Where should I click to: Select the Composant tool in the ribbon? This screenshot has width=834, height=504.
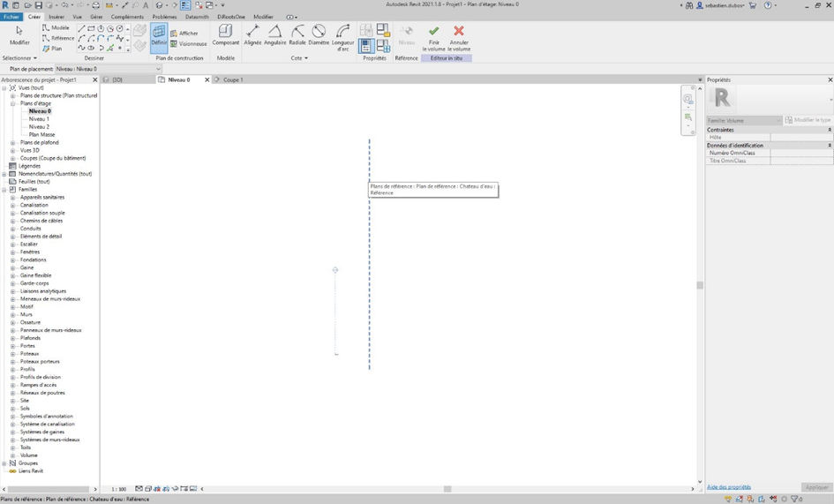[x=225, y=36]
